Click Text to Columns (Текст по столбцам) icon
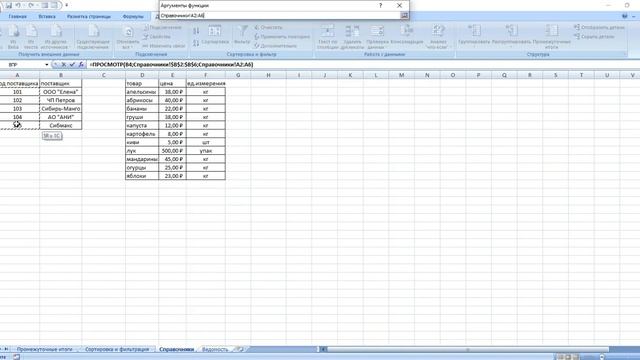The height and width of the screenshot is (360, 640). point(327,37)
